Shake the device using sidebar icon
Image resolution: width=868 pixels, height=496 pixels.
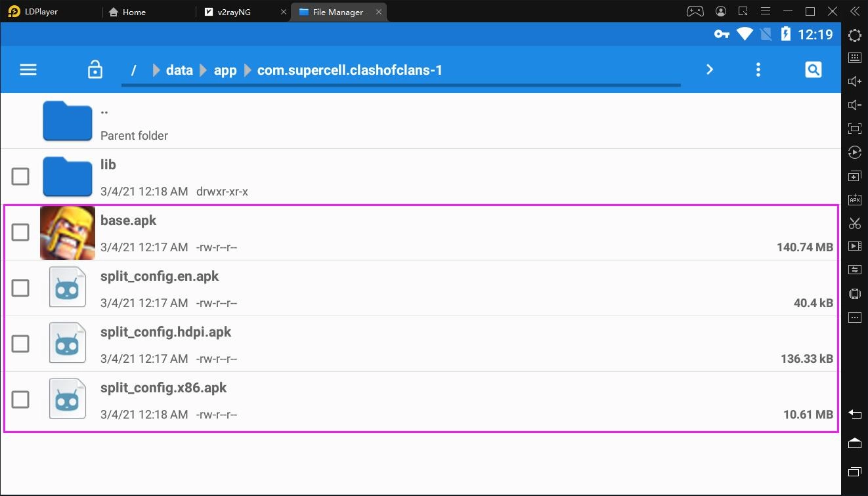click(854, 293)
